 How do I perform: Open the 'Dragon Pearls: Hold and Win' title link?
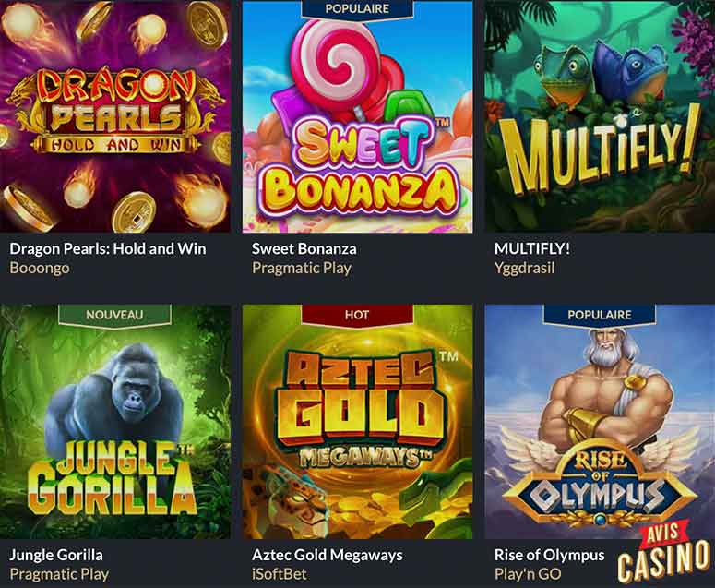pyautogui.click(x=108, y=249)
